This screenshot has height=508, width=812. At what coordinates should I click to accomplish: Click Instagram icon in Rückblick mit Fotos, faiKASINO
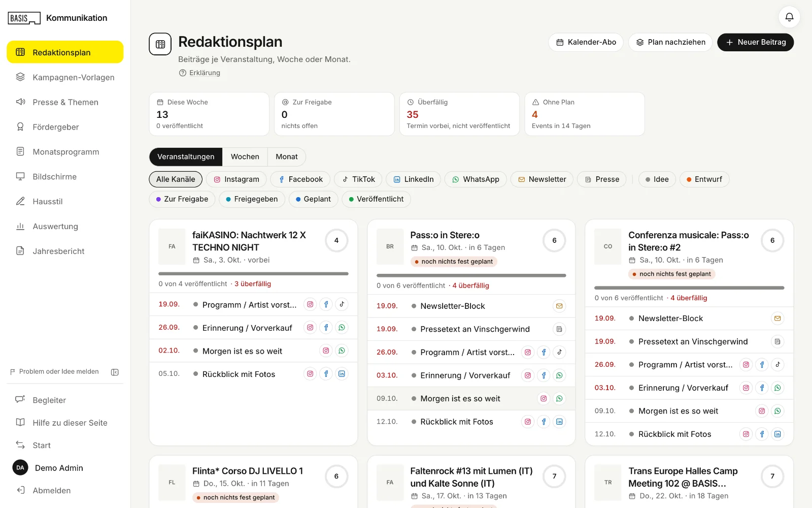click(x=310, y=374)
